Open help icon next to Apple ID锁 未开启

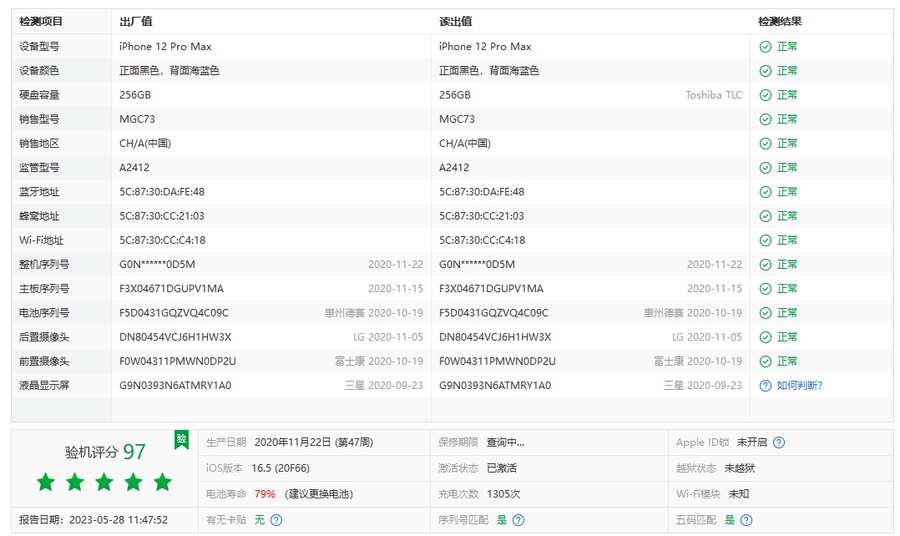(x=779, y=442)
